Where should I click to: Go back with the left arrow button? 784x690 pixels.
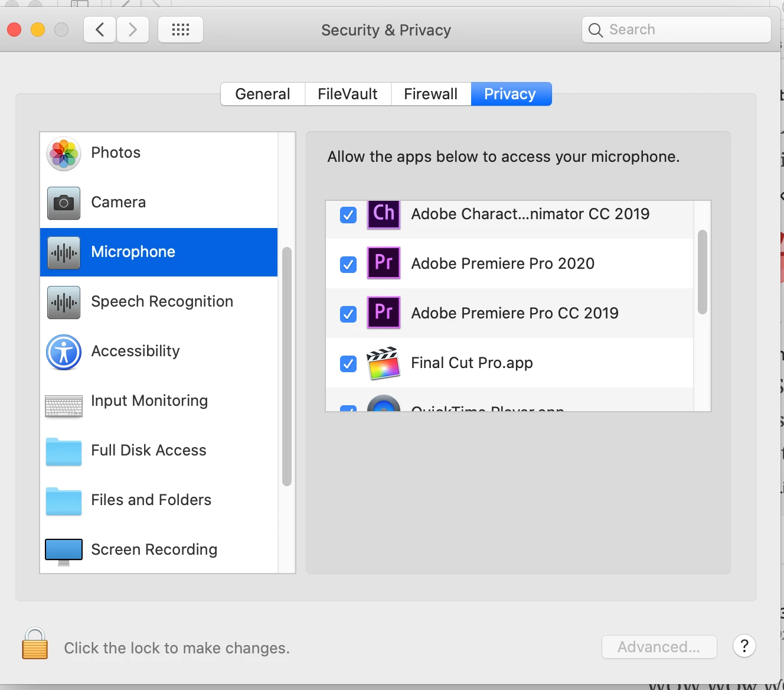tap(100, 30)
